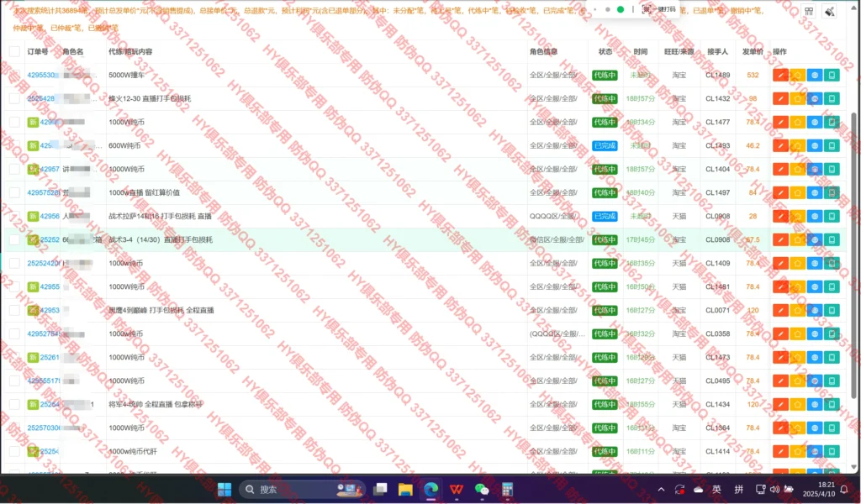Open WeChat from the taskbar

(482, 489)
